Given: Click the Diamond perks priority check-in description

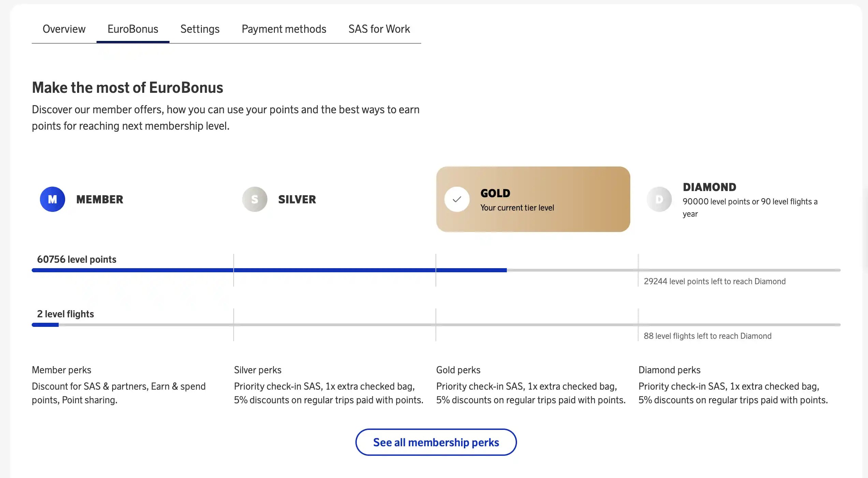Looking at the screenshot, I should (x=733, y=393).
